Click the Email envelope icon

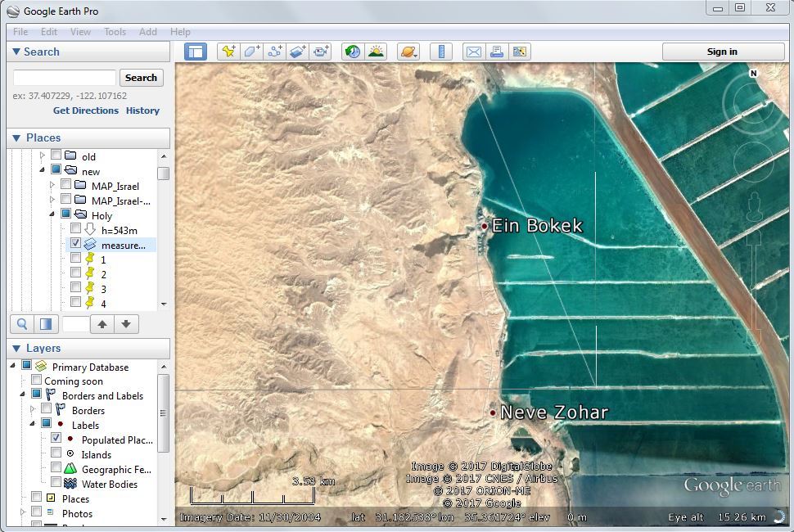[474, 52]
